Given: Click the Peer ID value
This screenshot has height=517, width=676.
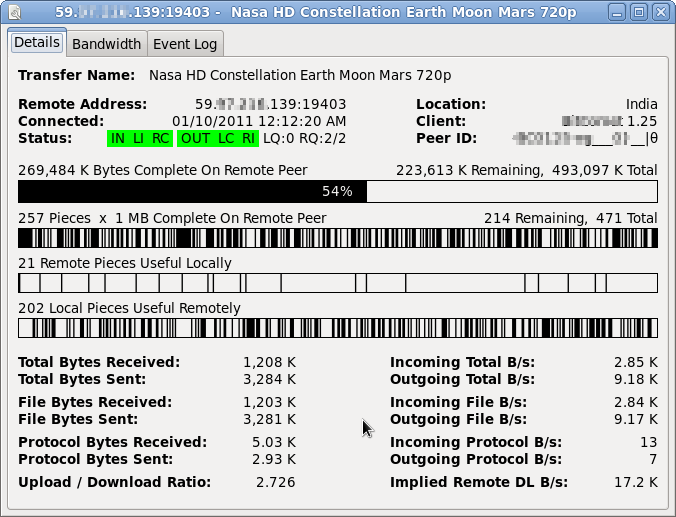Looking at the screenshot, I should click(x=585, y=138).
